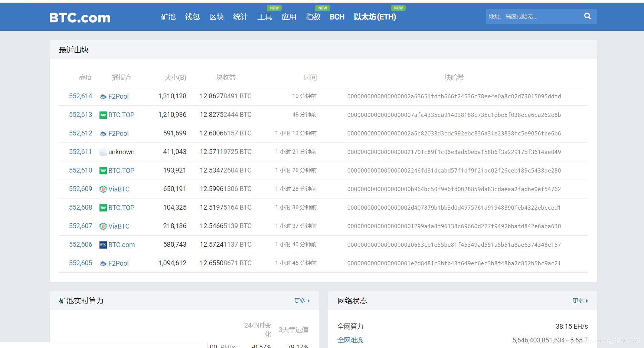The height and width of the screenshot is (348, 644).
Task: Click F2Pool fish icon in row 552,605
Action: 103,263
